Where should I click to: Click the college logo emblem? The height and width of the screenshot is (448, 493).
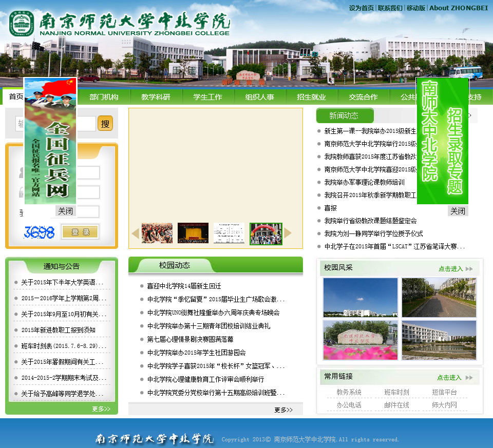click(22, 24)
